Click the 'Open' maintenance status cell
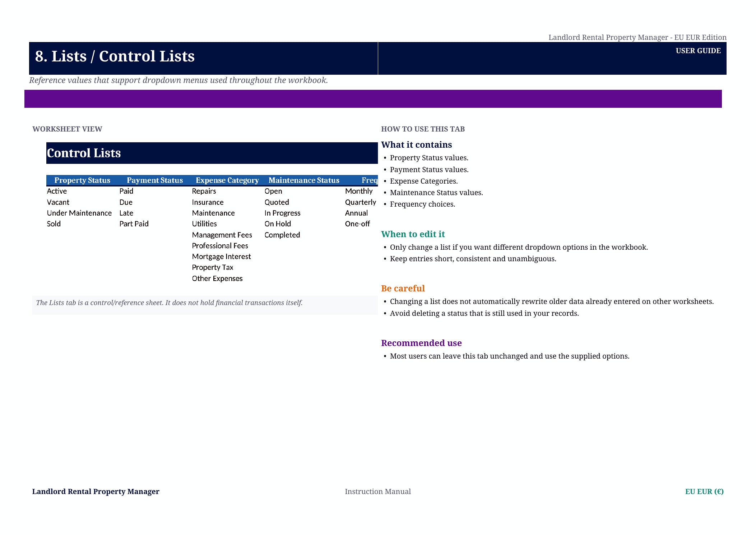Viewport: 756px width, 535px height. [273, 191]
